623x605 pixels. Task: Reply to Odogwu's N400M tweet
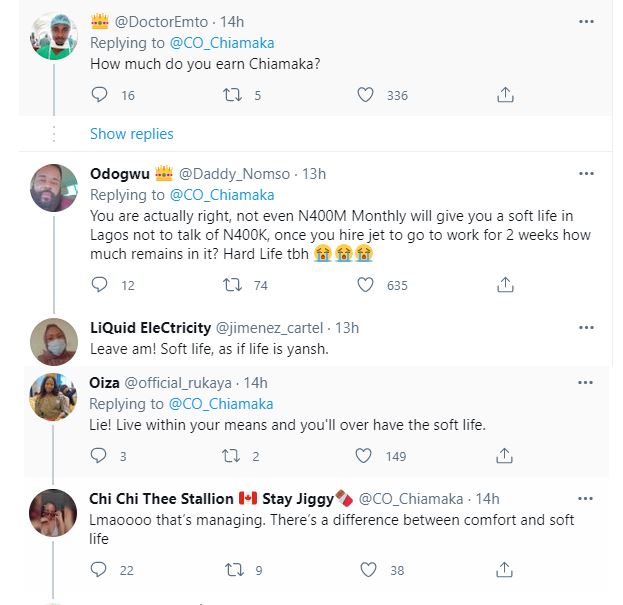(99, 285)
